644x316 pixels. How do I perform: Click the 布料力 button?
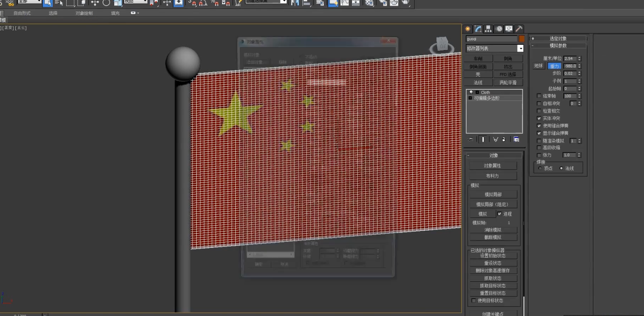(493, 176)
